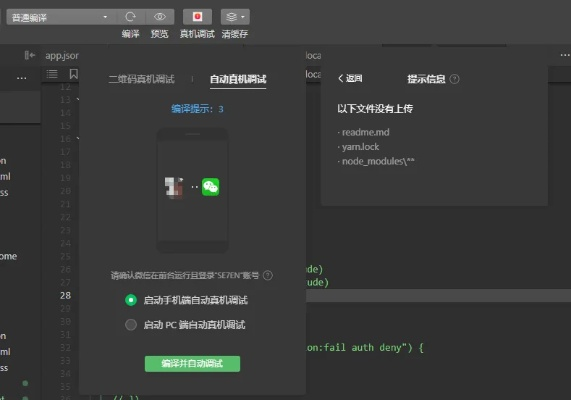Switch to 自动真机调试 tab
This screenshot has width=571, height=400.
coord(238,79)
